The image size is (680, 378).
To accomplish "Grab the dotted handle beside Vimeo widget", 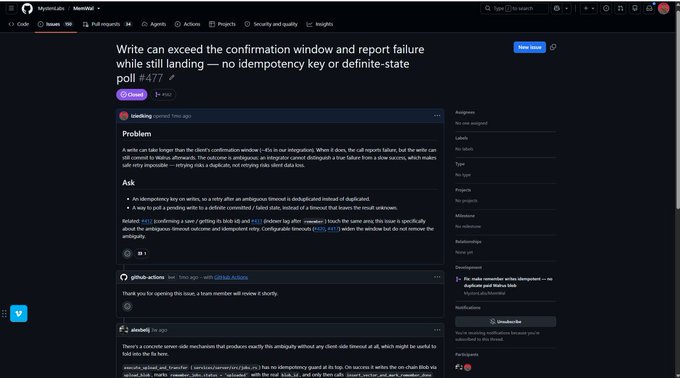I will pos(4,313).
